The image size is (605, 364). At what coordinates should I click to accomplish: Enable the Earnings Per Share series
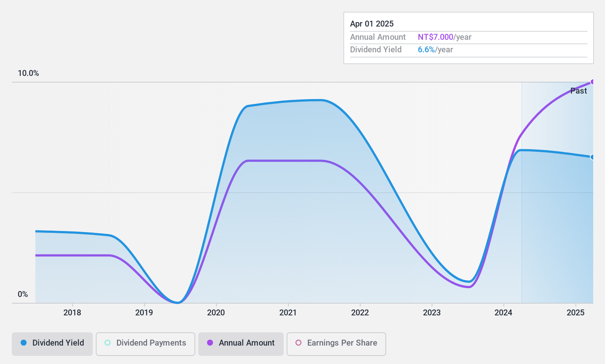(x=336, y=344)
